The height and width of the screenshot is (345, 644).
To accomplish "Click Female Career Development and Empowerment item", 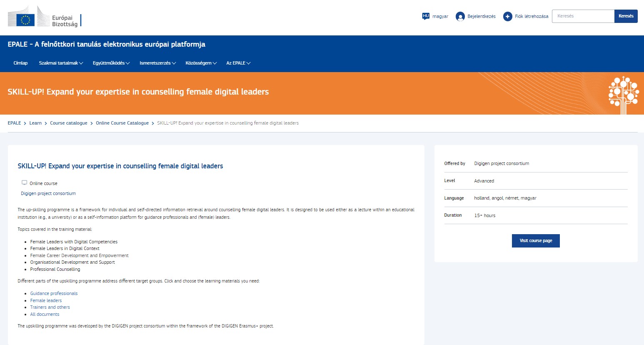I will click(79, 255).
